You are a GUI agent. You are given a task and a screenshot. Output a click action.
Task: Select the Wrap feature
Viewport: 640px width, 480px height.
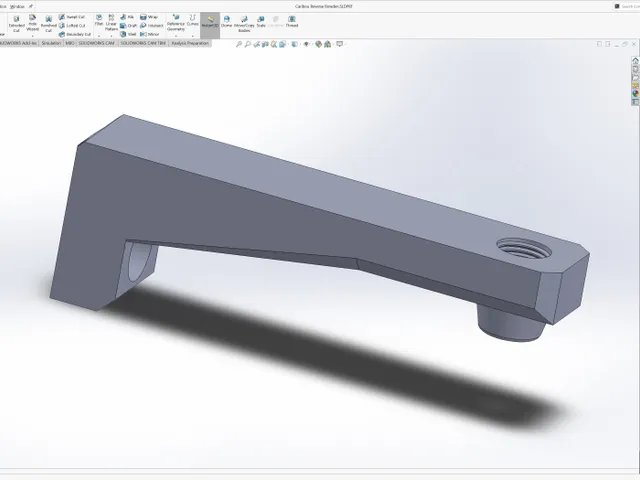point(149,17)
